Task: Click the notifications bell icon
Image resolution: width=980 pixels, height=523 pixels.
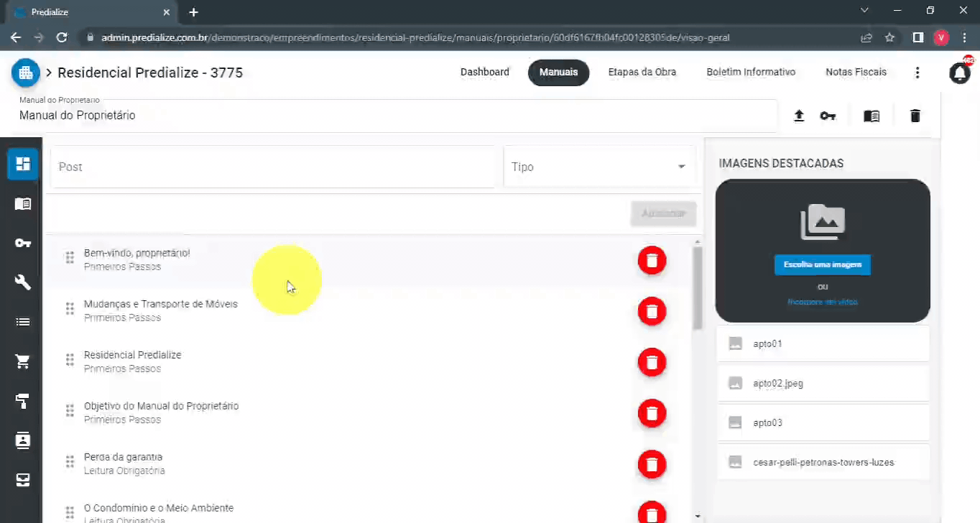Action: click(x=959, y=73)
